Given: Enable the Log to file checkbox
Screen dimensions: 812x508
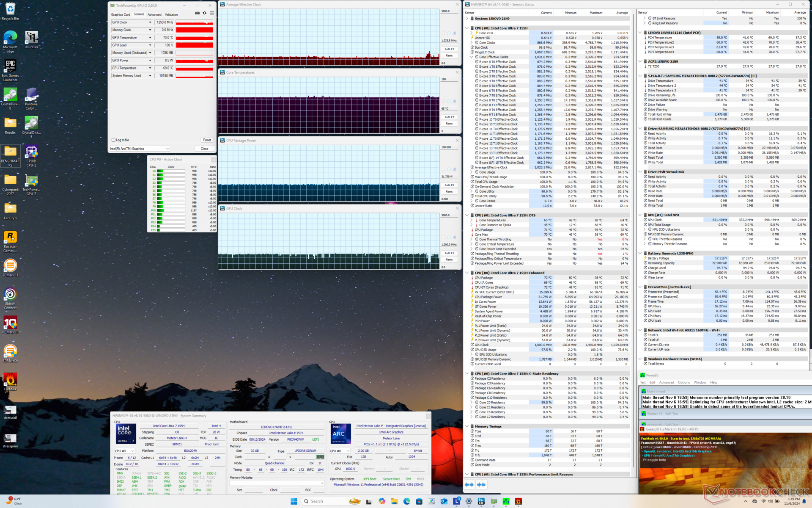Looking at the screenshot, I should [x=113, y=140].
